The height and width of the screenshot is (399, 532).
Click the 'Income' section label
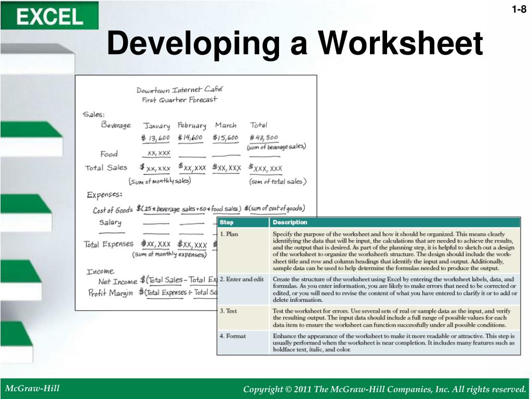click(x=100, y=271)
